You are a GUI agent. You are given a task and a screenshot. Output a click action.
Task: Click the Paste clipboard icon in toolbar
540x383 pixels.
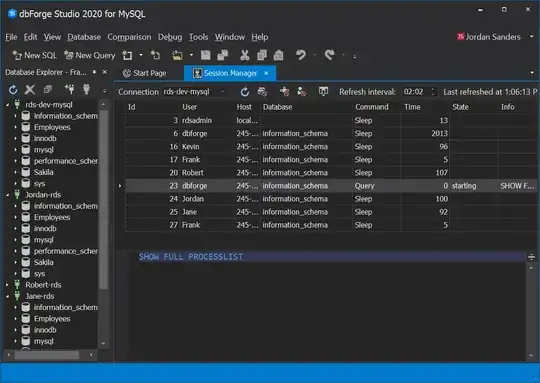click(x=279, y=55)
